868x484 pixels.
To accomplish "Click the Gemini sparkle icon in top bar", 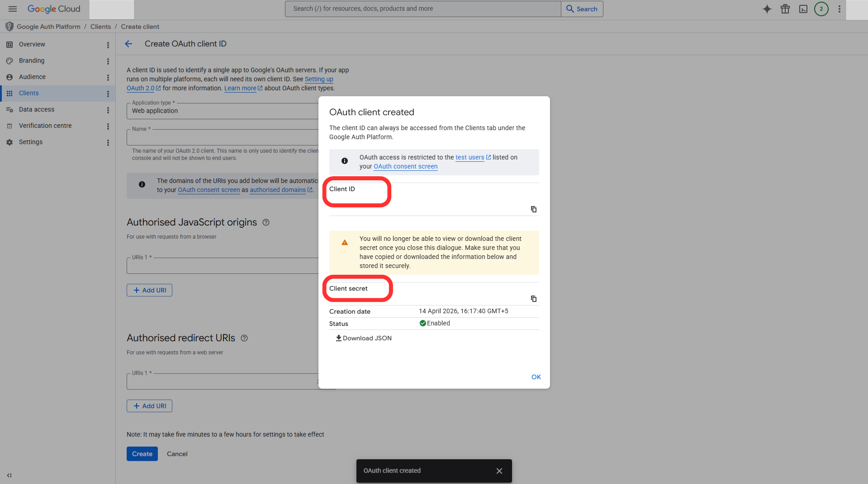I will [767, 9].
